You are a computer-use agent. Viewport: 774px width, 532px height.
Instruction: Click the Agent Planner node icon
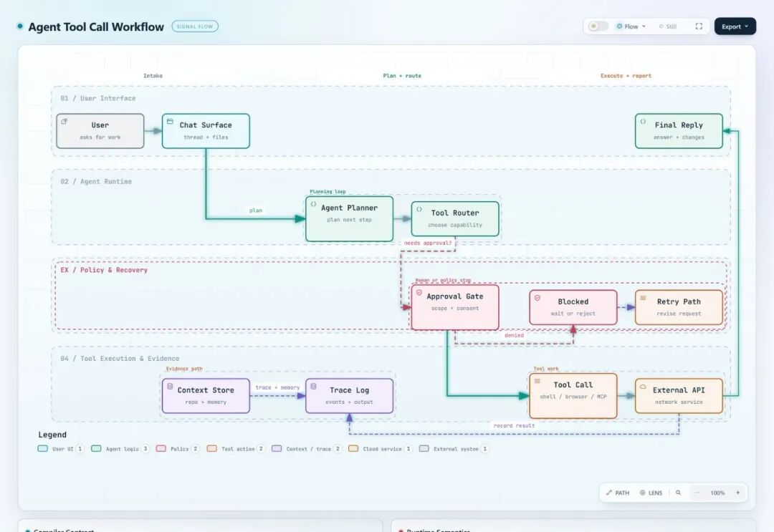click(x=313, y=203)
